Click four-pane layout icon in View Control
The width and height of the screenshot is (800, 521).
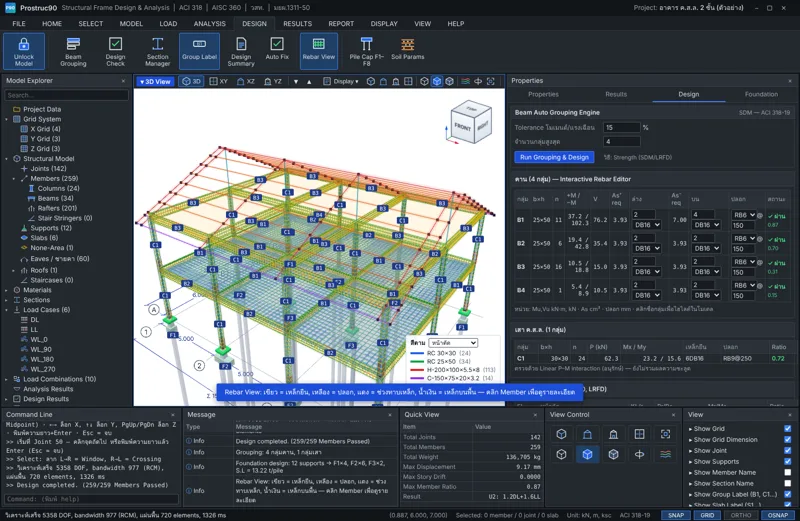click(639, 434)
